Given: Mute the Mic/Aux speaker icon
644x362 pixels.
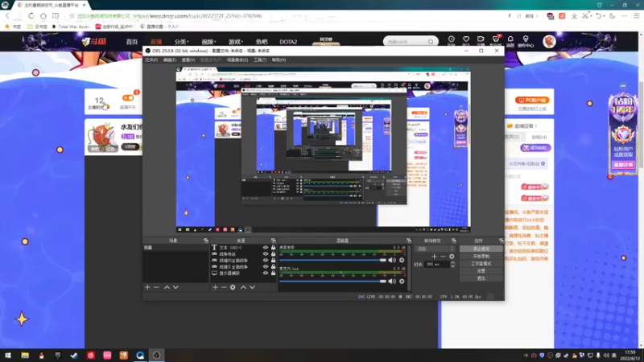Looking at the screenshot, I should pos(392,281).
